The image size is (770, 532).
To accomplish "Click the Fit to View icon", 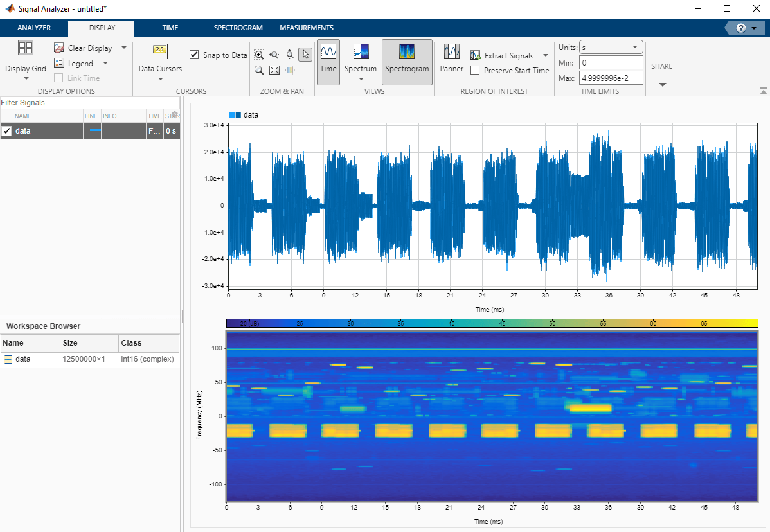I will click(274, 69).
